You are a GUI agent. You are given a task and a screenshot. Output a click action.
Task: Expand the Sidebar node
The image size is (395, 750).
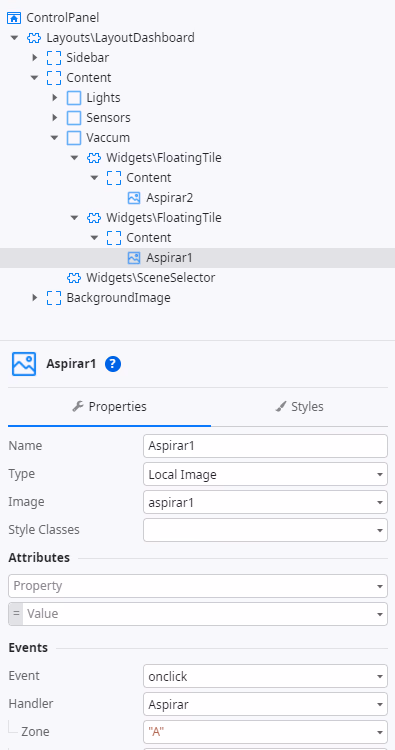(34, 58)
